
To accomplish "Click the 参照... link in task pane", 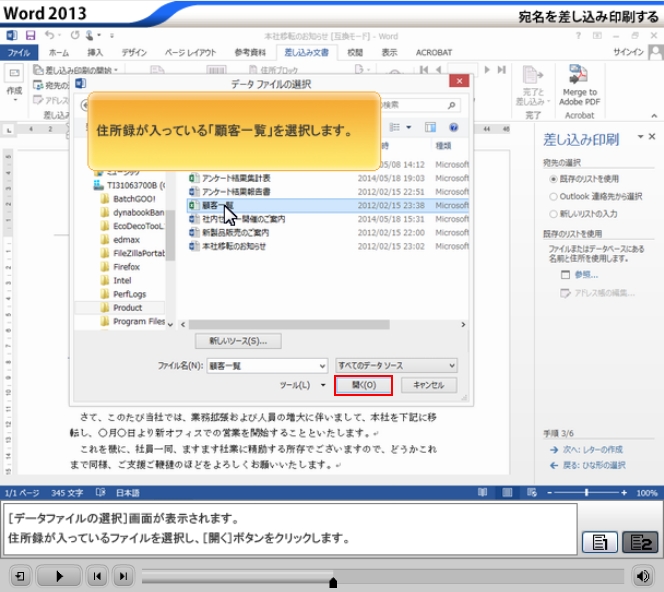I will click(x=587, y=275).
